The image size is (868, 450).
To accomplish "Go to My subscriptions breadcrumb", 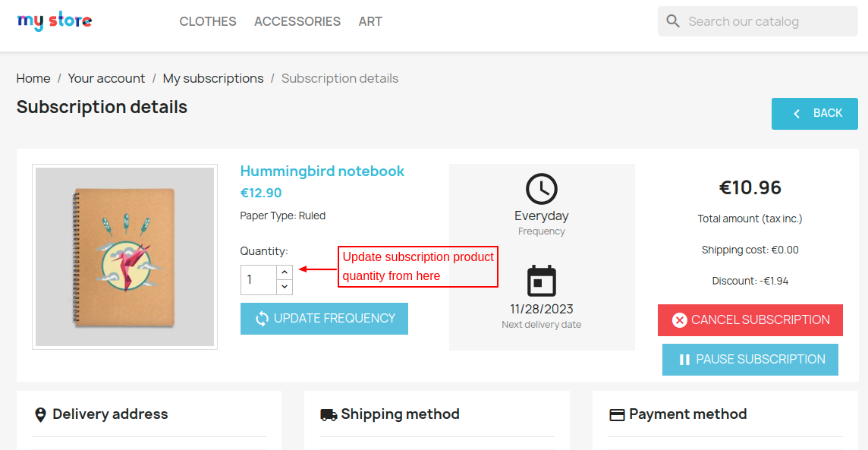I will [x=213, y=78].
